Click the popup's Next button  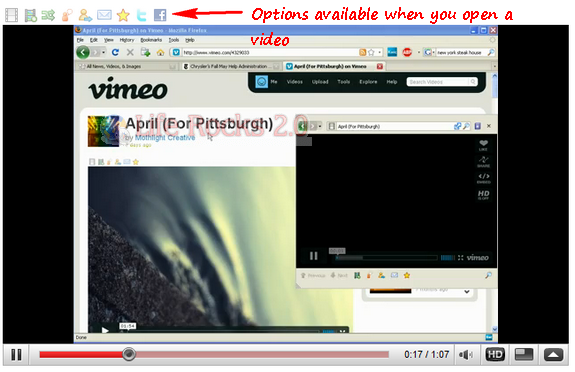pos(339,275)
